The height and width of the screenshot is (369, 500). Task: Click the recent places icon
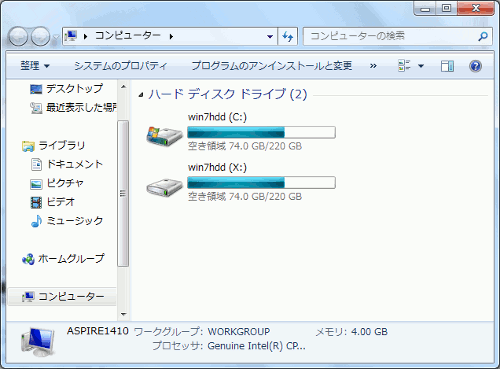pyautogui.click(x=36, y=108)
